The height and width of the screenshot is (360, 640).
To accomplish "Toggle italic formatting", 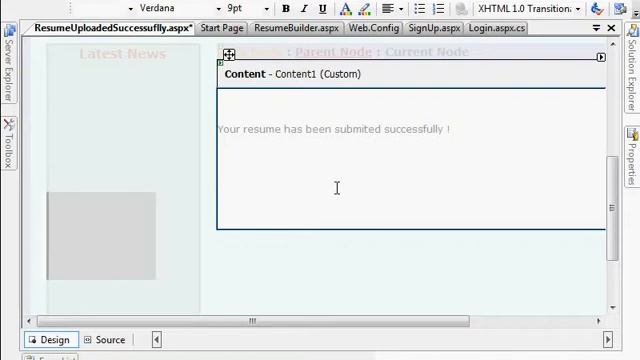I will pos(304,9).
